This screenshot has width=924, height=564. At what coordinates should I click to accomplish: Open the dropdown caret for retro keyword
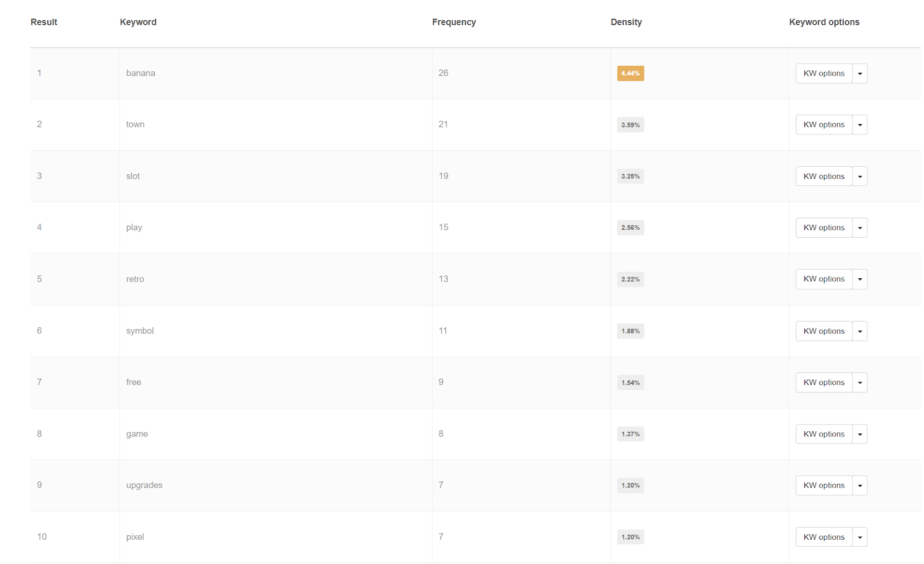coord(859,279)
